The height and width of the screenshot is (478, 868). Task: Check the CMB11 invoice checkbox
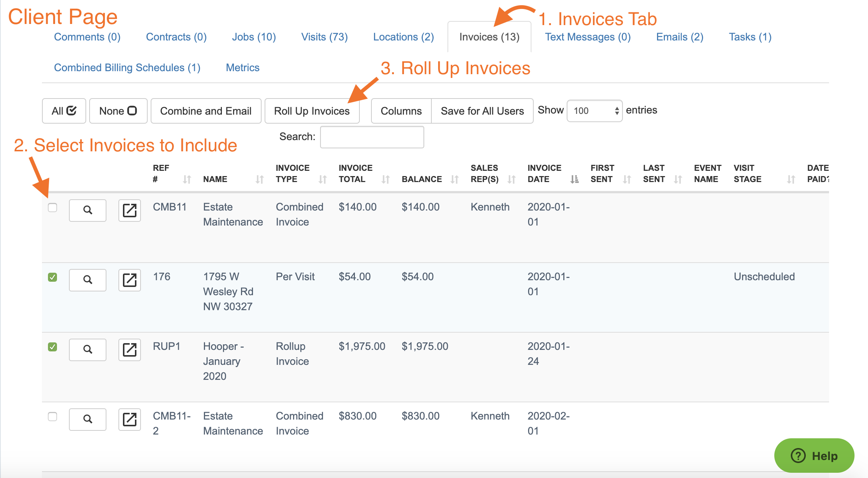52,208
